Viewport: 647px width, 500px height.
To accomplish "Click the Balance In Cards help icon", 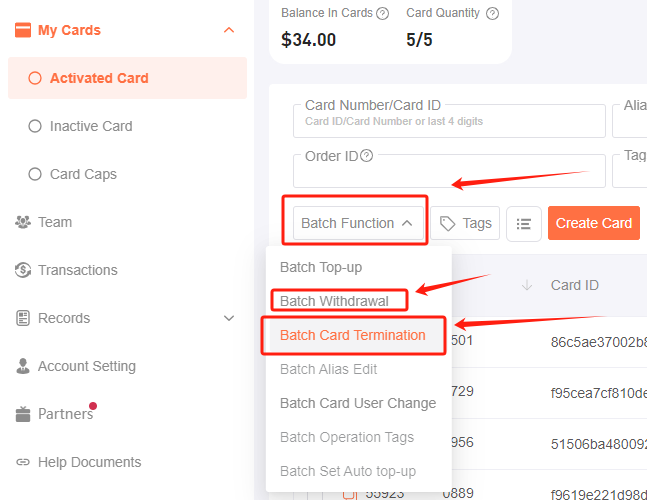I will coord(383,14).
